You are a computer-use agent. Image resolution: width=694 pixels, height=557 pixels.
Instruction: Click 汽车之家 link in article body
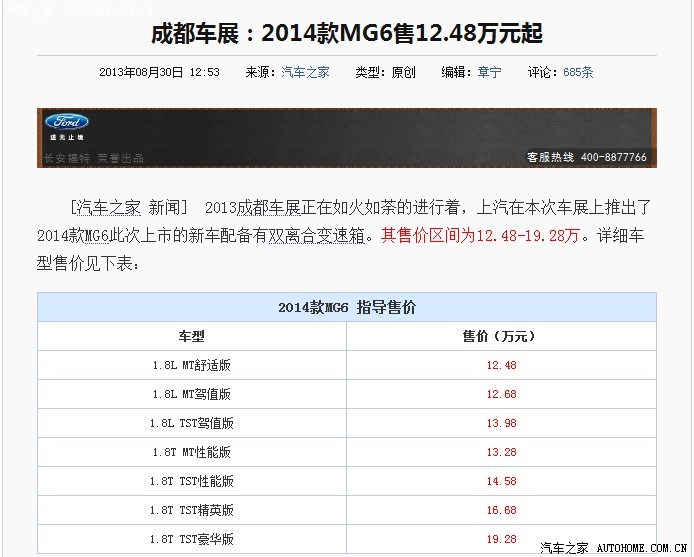tap(108, 209)
